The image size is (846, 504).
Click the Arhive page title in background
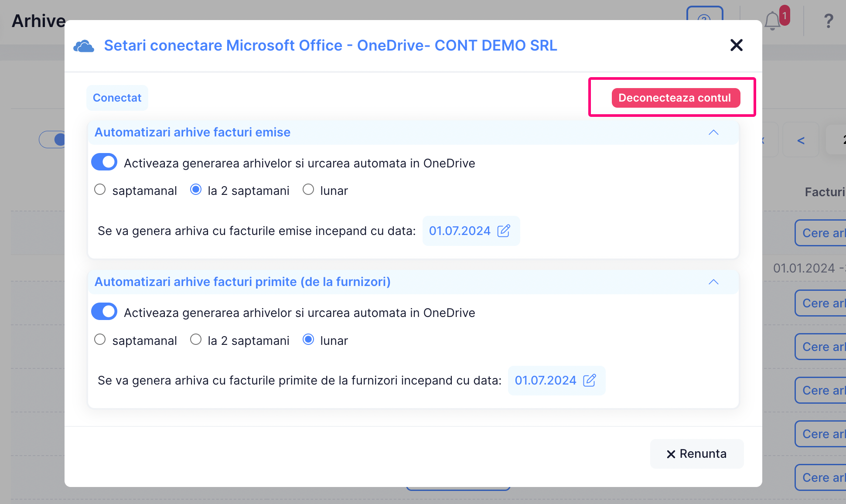[38, 21]
